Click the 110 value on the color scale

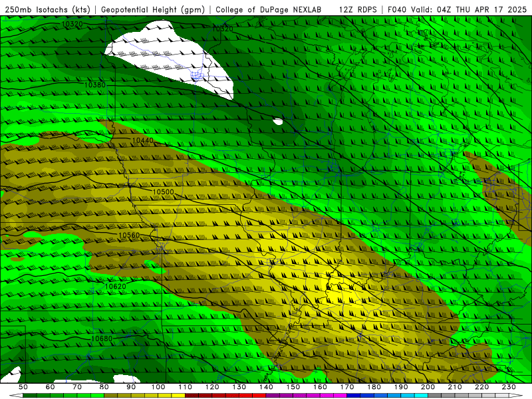[186, 387]
